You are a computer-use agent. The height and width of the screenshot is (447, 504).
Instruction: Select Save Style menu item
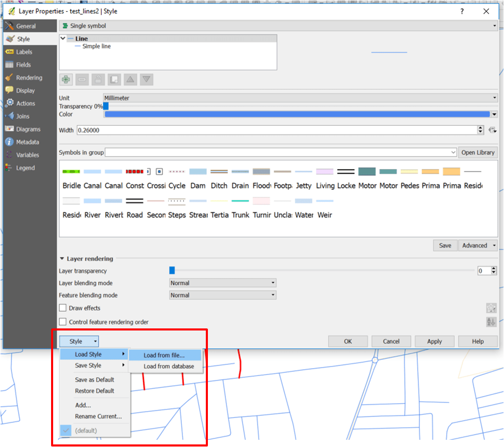click(95, 366)
